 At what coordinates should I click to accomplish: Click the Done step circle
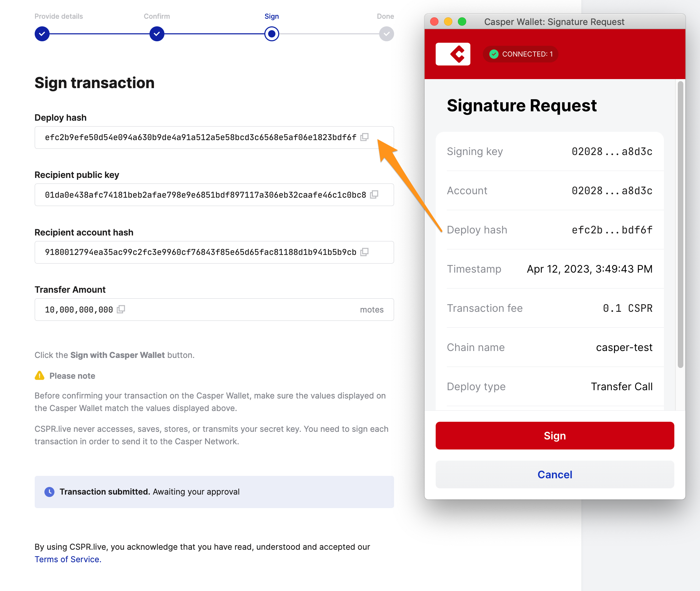tap(386, 34)
